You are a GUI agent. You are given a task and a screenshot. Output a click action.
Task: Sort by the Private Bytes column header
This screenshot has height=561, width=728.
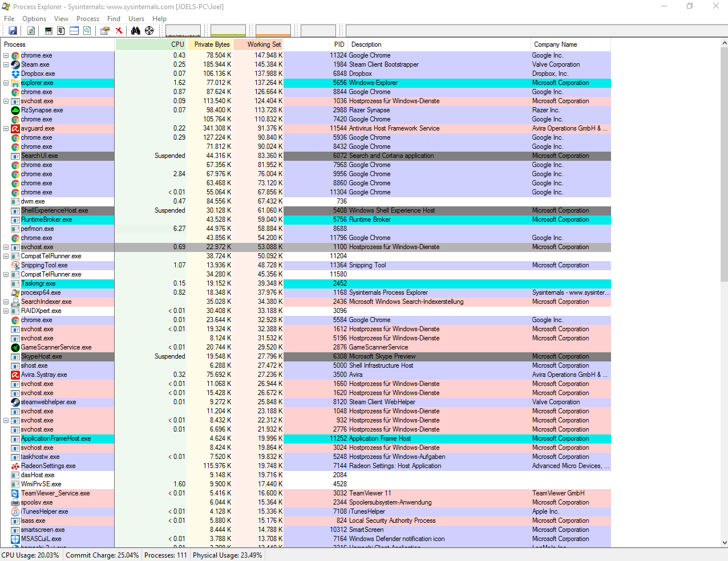(210, 44)
